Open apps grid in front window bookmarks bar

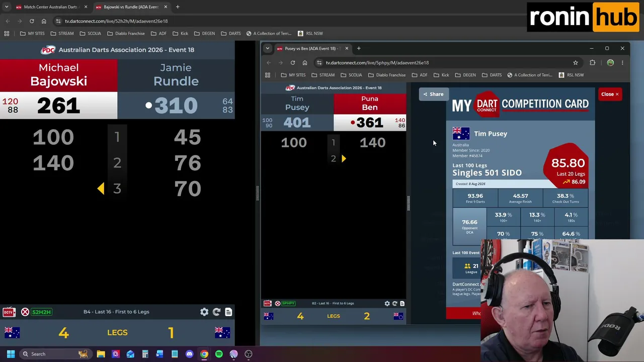point(268,75)
